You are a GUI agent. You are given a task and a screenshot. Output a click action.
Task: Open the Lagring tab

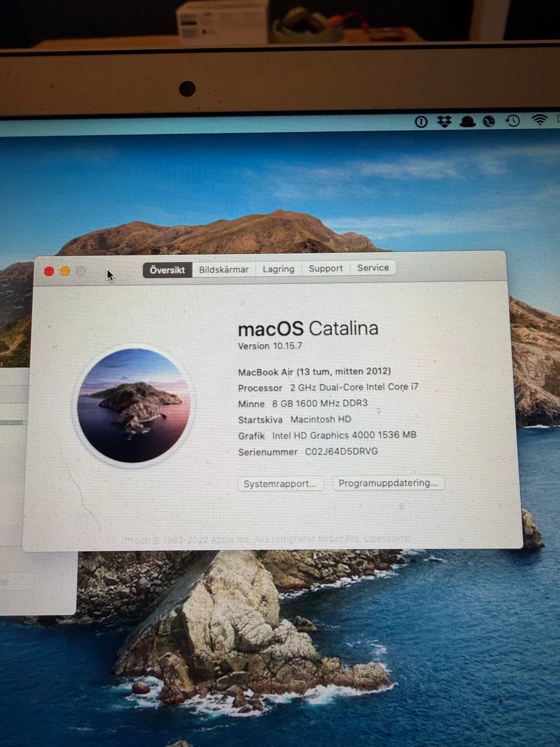(x=278, y=269)
